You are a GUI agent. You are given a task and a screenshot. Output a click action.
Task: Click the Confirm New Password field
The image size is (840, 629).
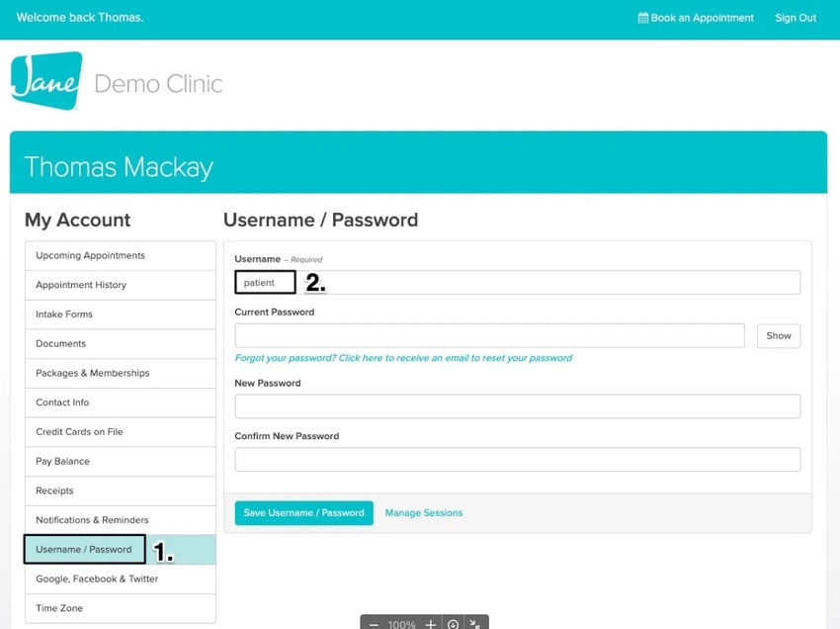518,460
